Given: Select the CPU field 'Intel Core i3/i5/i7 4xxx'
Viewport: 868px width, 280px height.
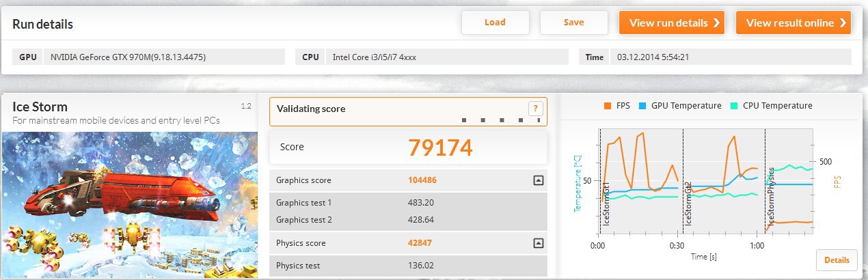Looking at the screenshot, I should tap(447, 57).
